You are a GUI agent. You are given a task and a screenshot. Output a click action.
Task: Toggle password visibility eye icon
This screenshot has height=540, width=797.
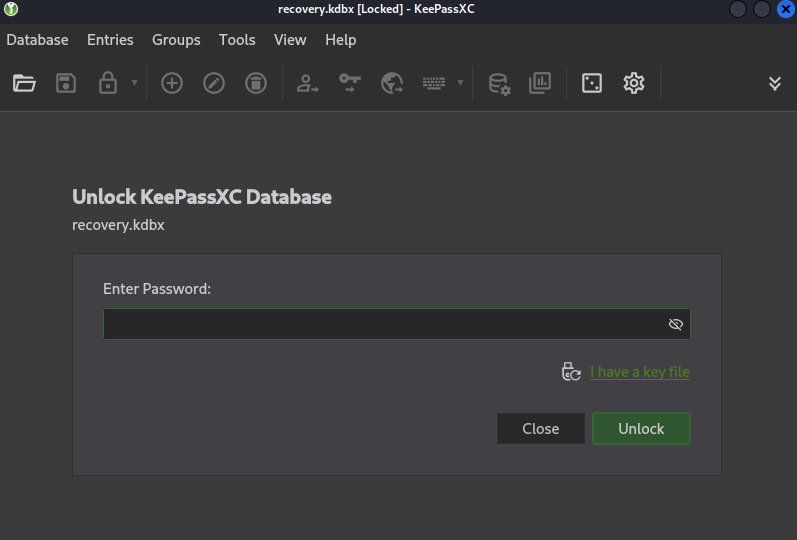pos(675,324)
